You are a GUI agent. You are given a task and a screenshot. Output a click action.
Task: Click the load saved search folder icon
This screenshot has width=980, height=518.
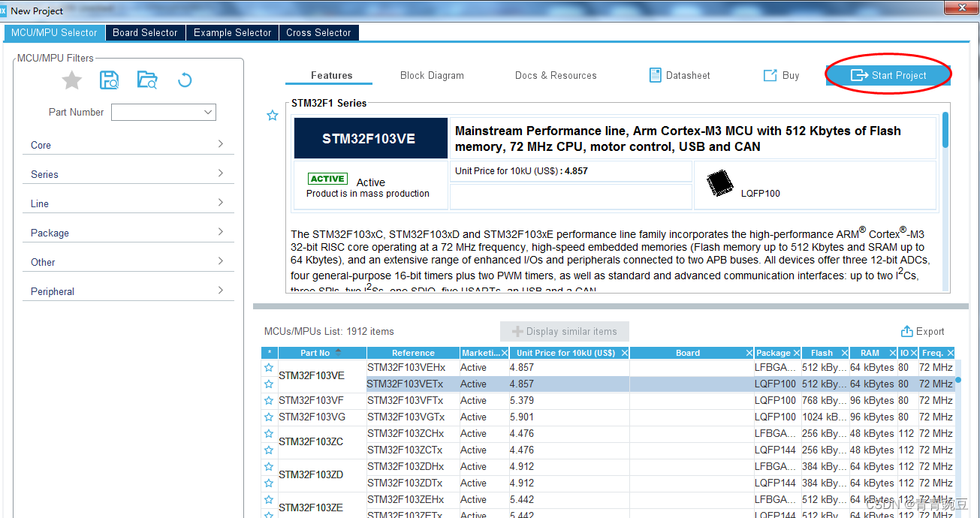click(x=147, y=80)
